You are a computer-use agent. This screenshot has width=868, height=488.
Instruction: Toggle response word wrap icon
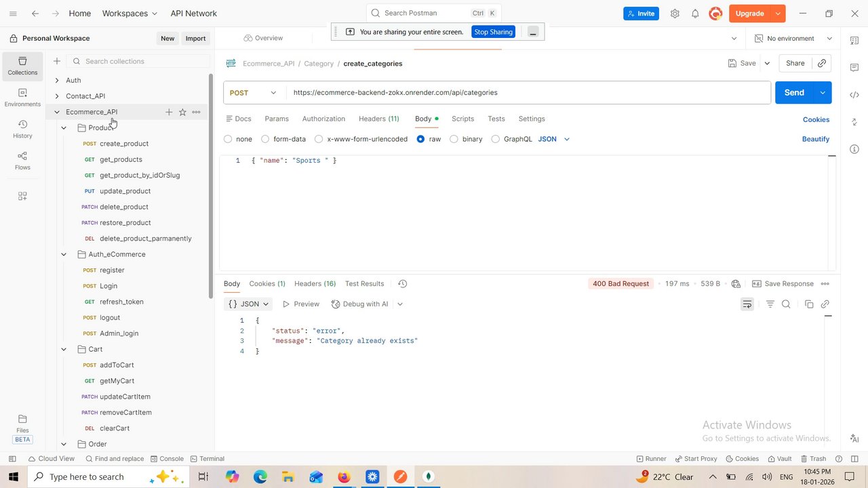(x=747, y=304)
